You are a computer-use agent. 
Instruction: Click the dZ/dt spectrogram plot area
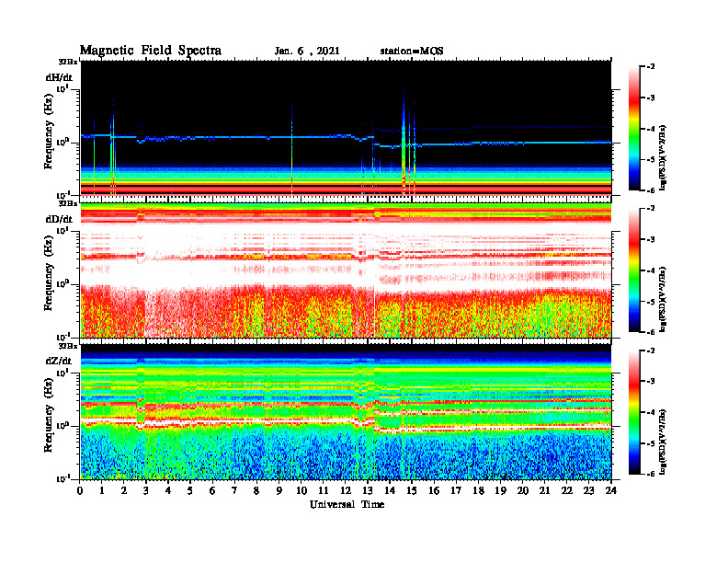click(346, 412)
